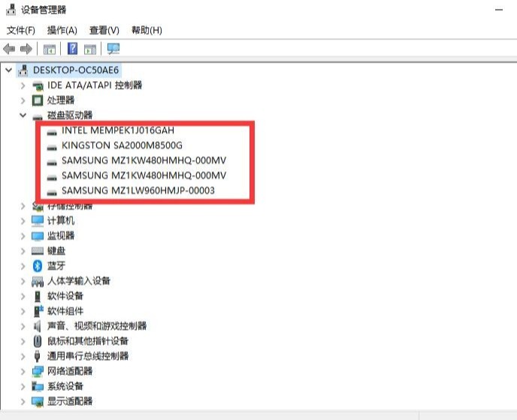
Task: Click the 处理器 processor chip icon
Action: 38,100
